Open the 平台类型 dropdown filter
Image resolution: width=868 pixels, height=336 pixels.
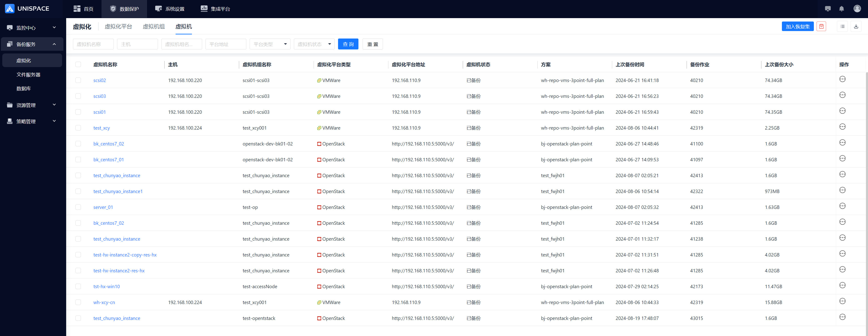click(270, 44)
